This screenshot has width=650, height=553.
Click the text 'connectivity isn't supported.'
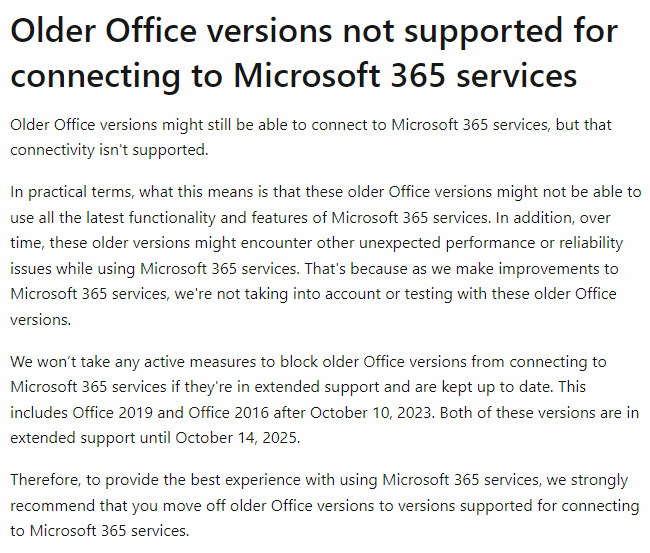109,150
